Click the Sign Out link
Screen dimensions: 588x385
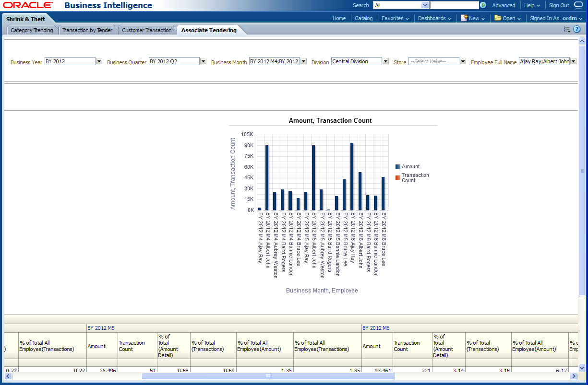point(559,5)
